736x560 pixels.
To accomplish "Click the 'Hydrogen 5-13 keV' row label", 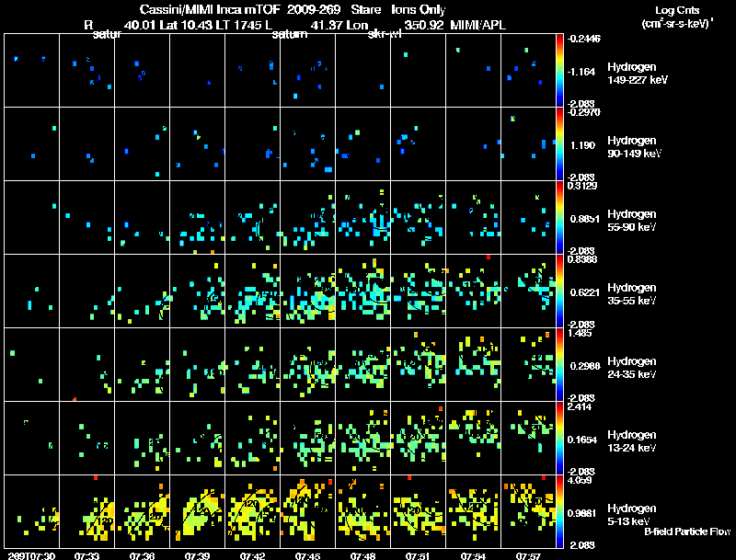I will click(x=632, y=515).
